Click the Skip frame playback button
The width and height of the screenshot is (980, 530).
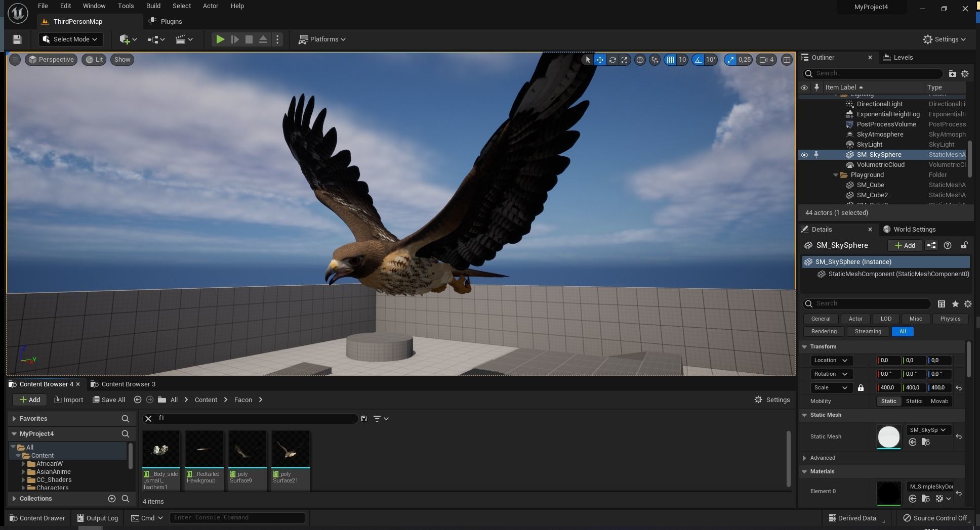[235, 39]
